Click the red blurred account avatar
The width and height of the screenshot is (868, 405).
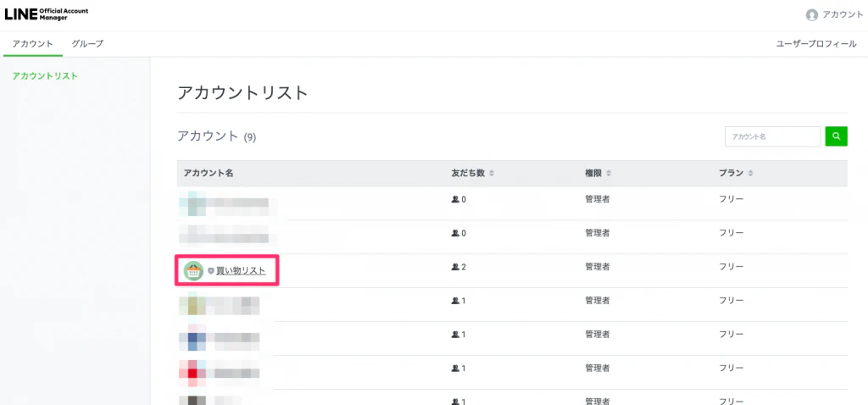coord(193,371)
